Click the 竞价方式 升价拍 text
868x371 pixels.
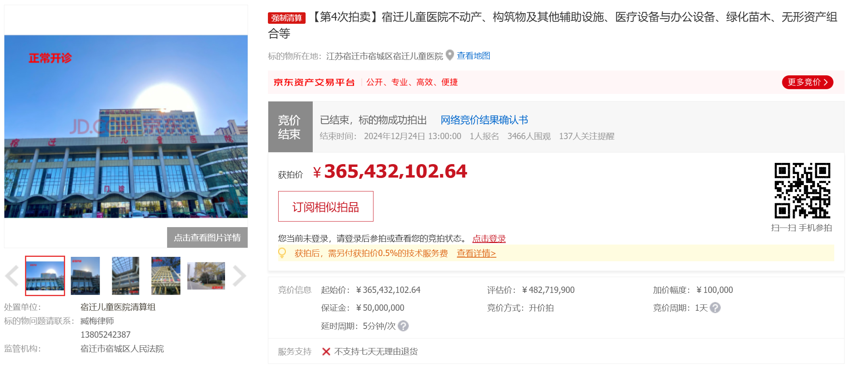point(520,308)
